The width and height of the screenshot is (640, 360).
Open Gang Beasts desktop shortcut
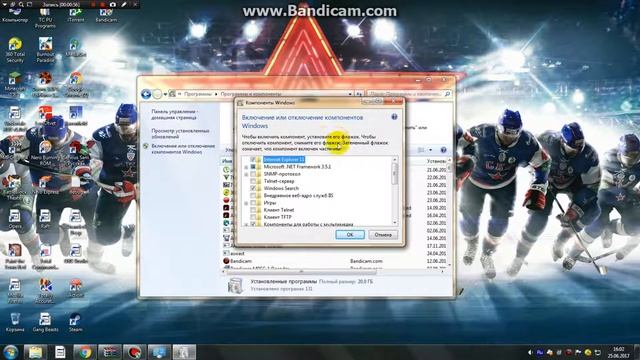(x=45, y=322)
